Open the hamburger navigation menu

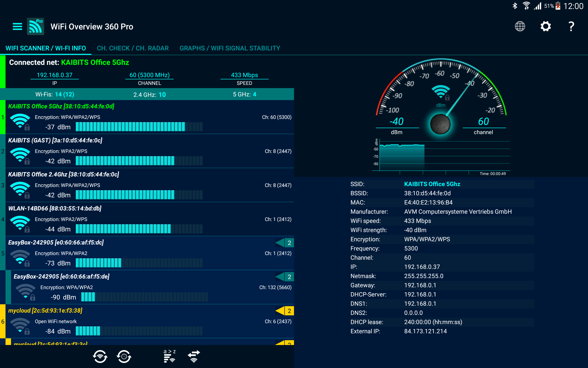click(17, 26)
